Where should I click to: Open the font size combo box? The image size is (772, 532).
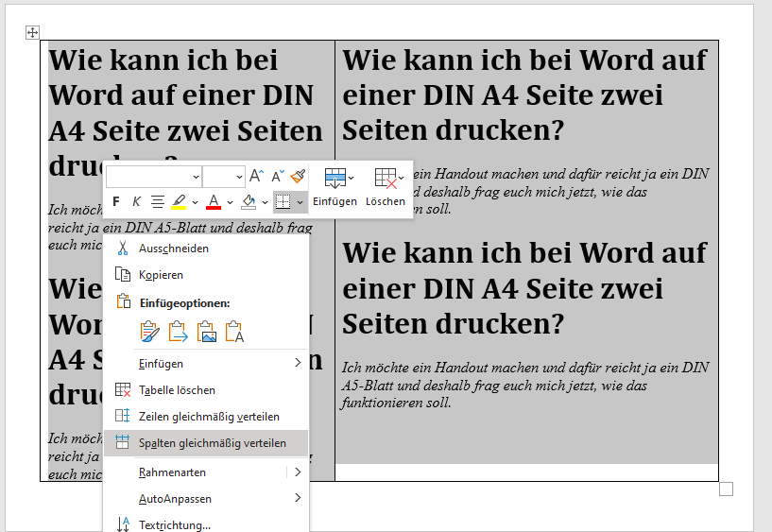coord(224,176)
